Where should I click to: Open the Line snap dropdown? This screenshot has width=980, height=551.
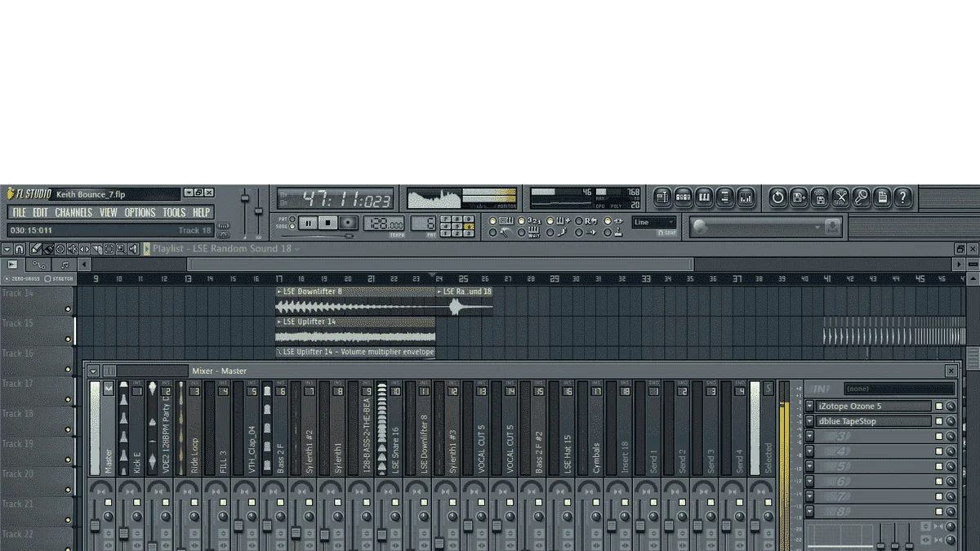tap(654, 222)
